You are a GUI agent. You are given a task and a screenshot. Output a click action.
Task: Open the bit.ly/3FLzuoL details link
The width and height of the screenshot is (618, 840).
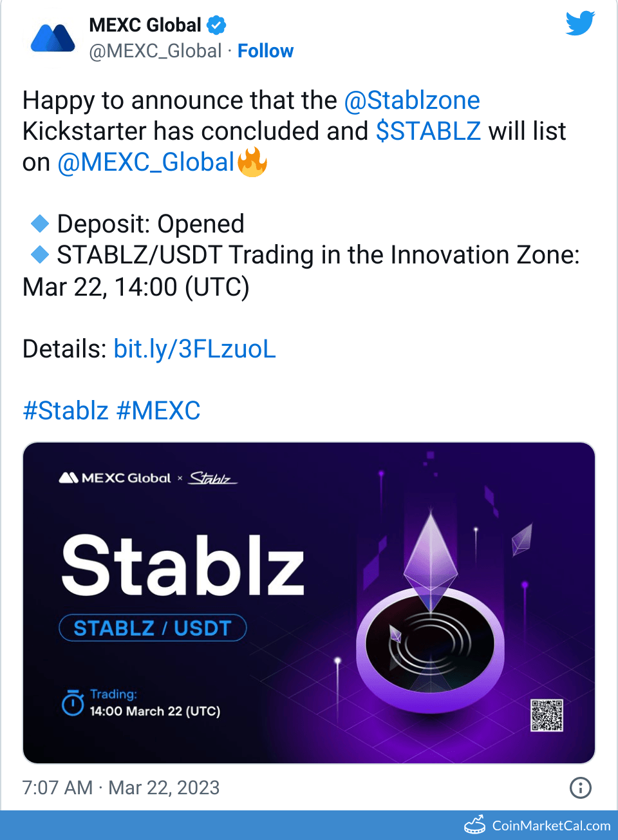coord(194,348)
